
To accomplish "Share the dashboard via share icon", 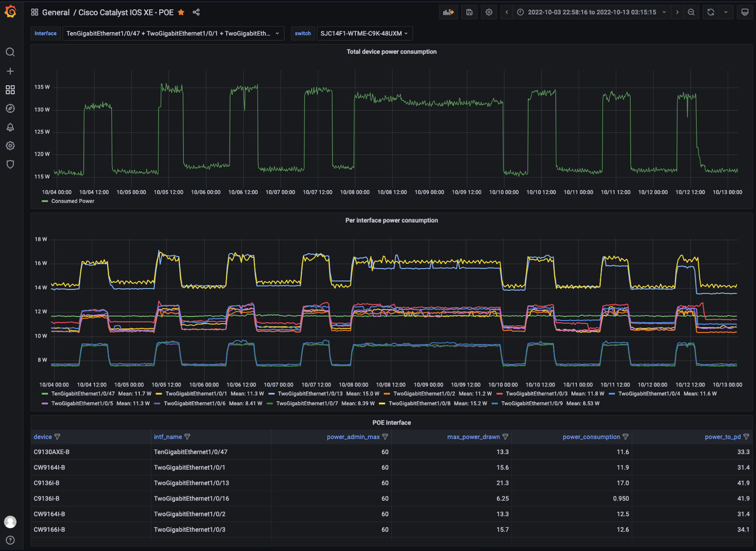I will click(x=196, y=12).
